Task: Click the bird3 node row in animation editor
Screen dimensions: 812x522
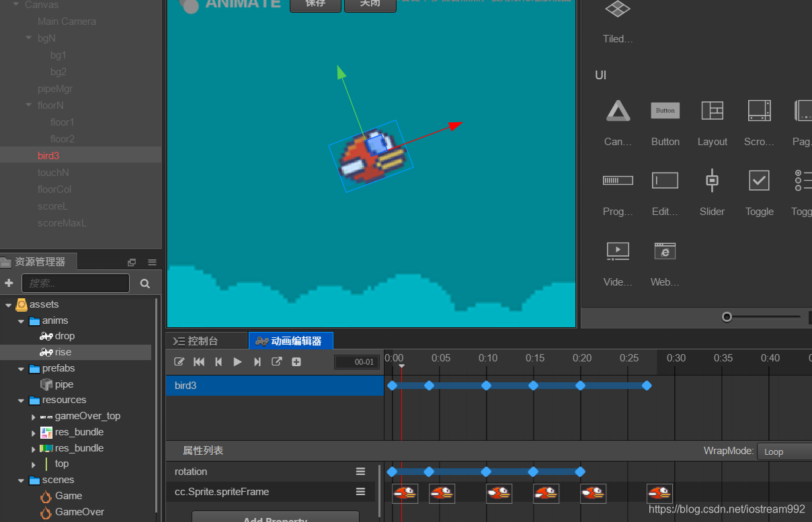Action: (x=275, y=386)
